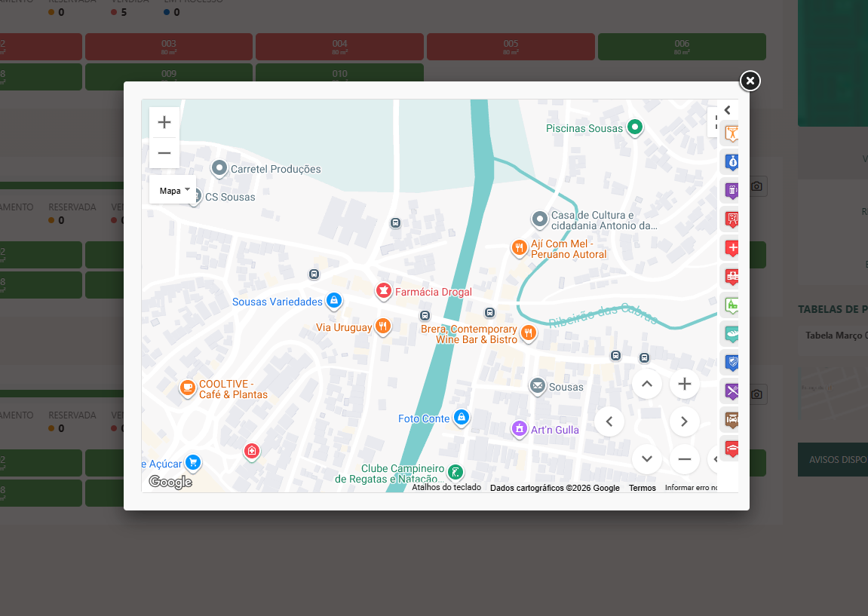Click Tabela Março entry in background panel

[x=836, y=336]
